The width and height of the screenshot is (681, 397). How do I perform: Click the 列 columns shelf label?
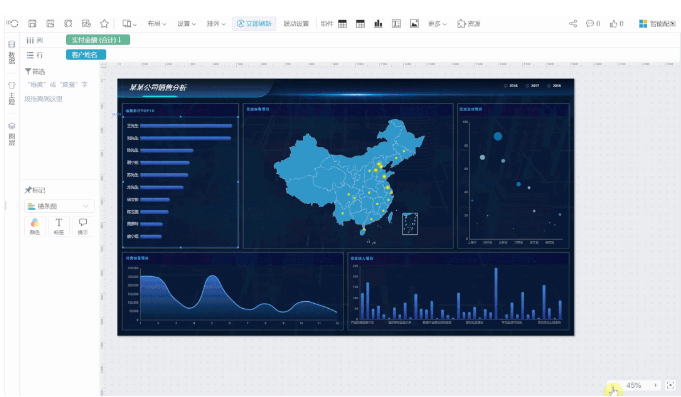coord(35,40)
